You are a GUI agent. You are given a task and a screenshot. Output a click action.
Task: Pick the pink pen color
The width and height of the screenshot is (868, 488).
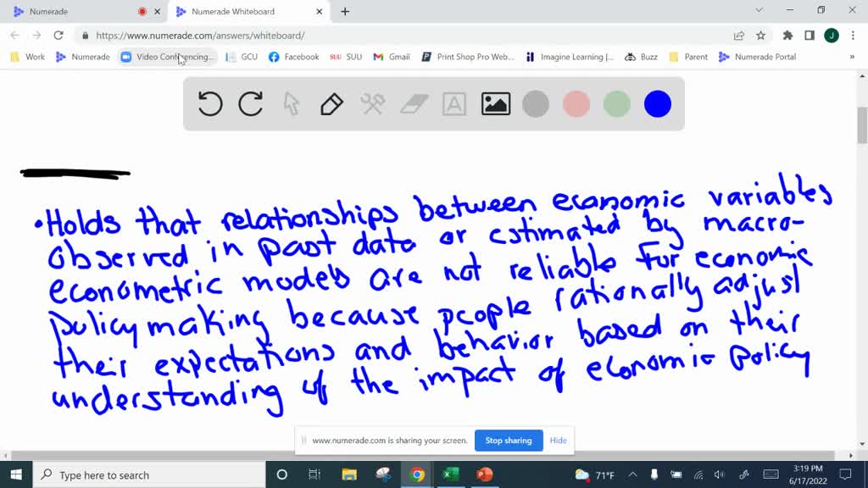(x=576, y=104)
